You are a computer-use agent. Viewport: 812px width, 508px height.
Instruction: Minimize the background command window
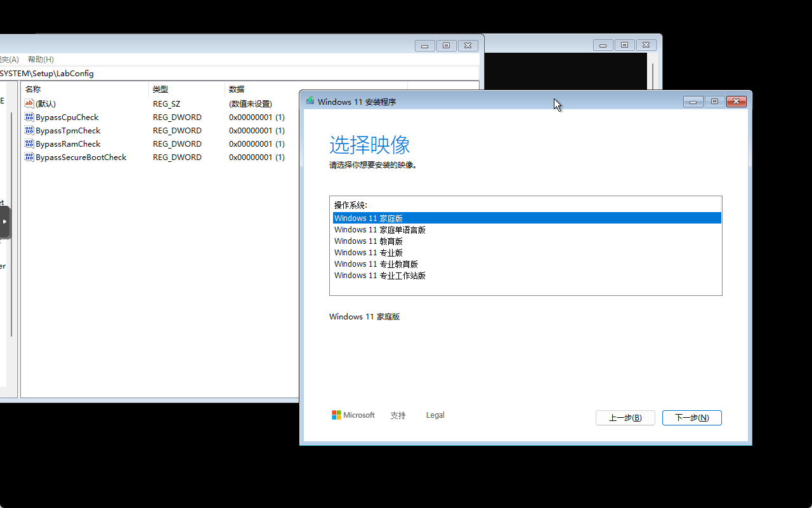(x=603, y=45)
